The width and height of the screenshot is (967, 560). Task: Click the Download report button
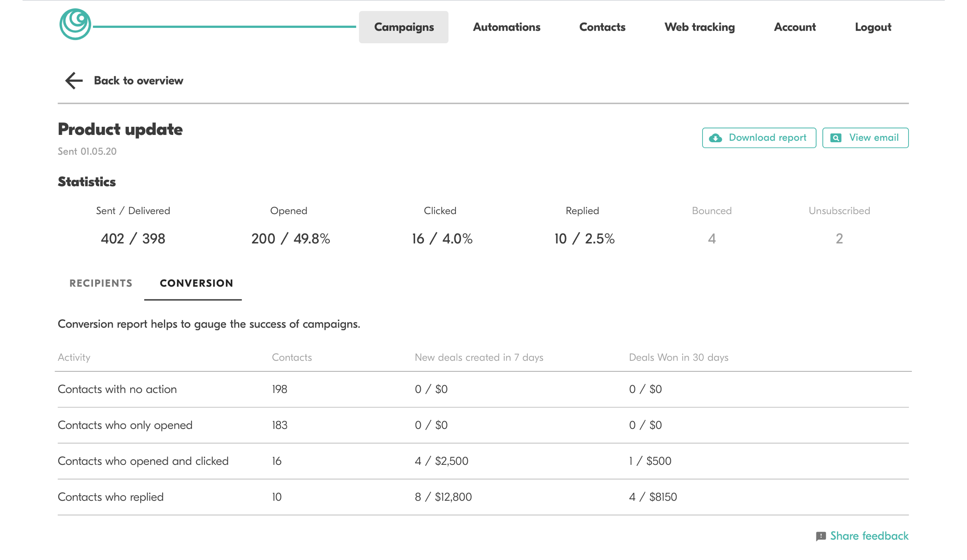pyautogui.click(x=759, y=138)
